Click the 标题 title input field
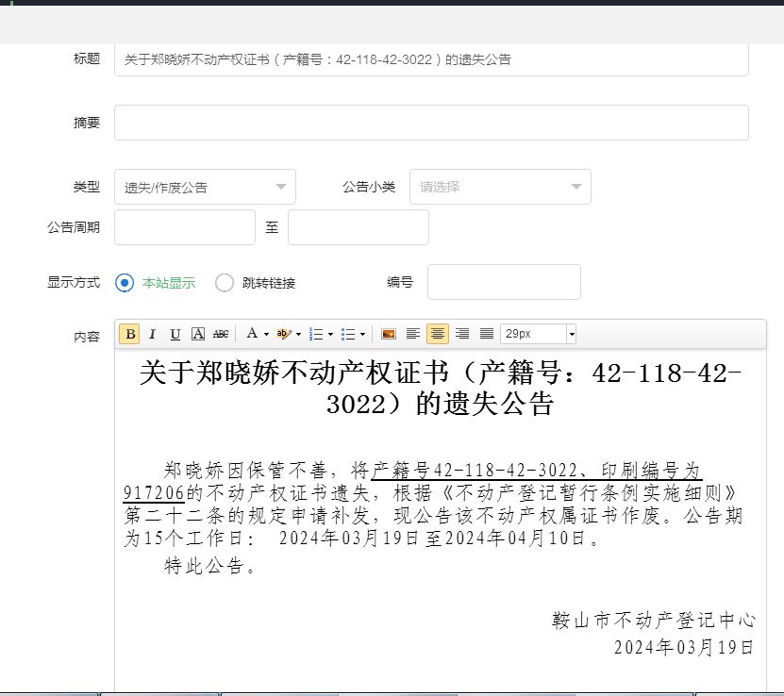 point(431,59)
